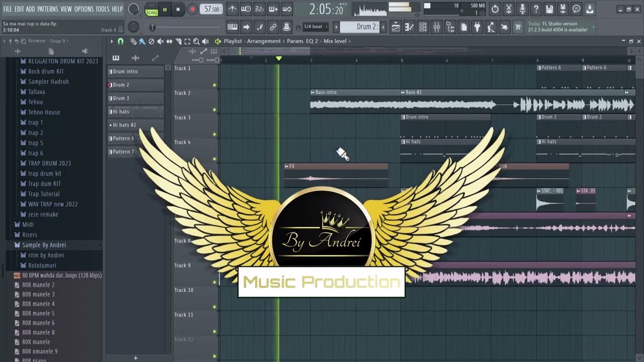Open the playlist options arrow menu
This screenshot has height=362, width=644.
click(x=112, y=41)
